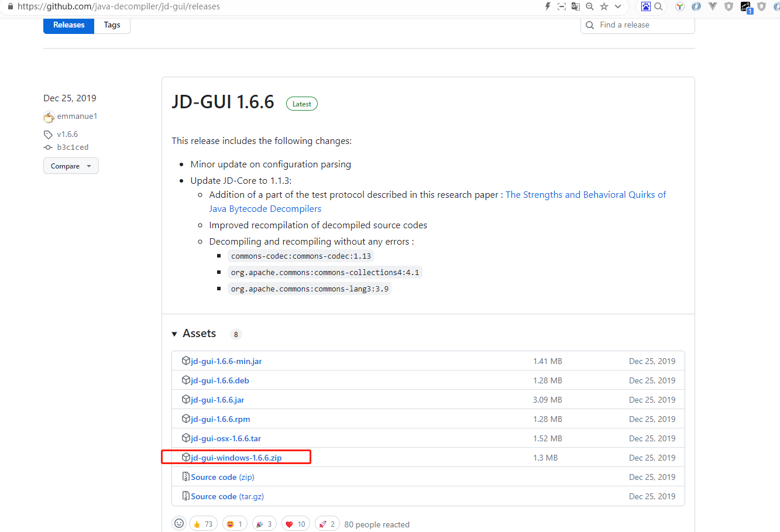780x532 pixels.
Task: Click the lightning bolt icon in address bar
Action: point(548,6)
